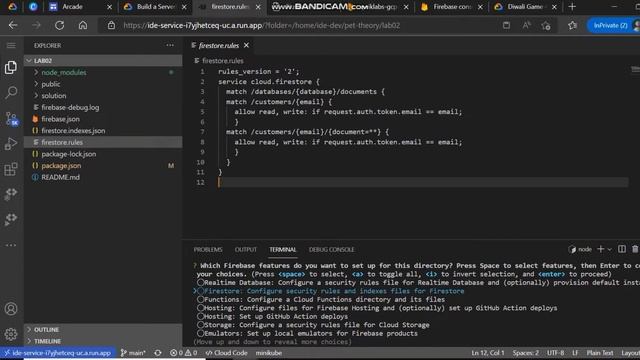Open new browser tab
Image resolution: width=640 pixels, height=360 pixels.
tap(572, 7)
